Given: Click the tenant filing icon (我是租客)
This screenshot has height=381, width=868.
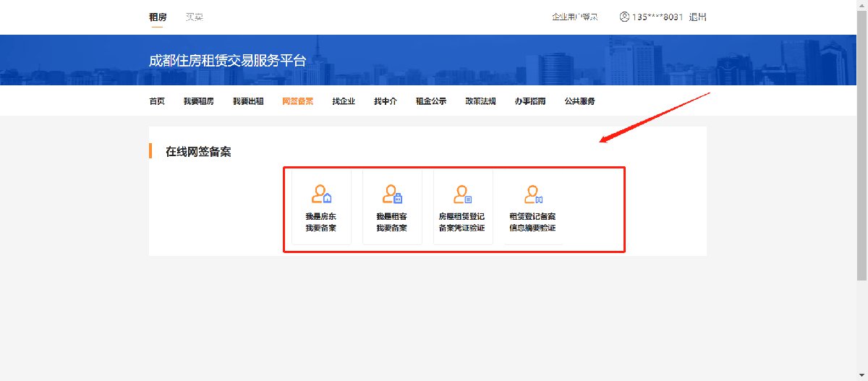Looking at the screenshot, I should coord(391,194).
